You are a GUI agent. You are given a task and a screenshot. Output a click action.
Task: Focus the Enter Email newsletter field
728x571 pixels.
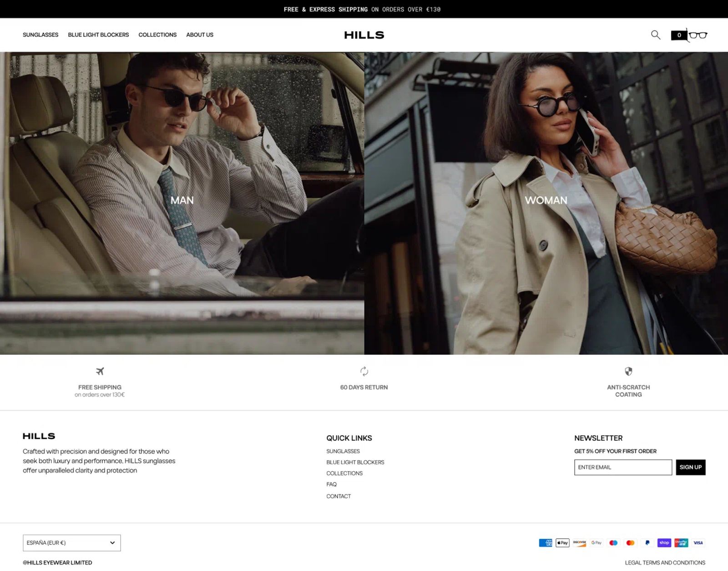click(x=623, y=467)
